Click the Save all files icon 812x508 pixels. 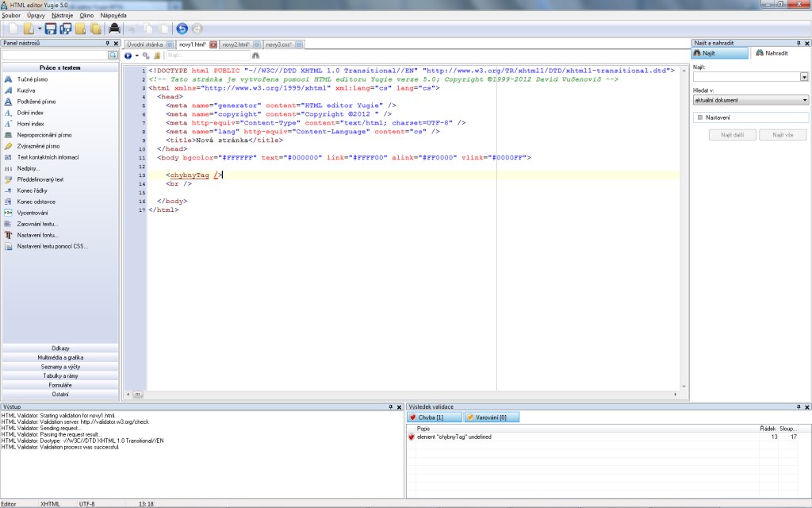[66, 29]
